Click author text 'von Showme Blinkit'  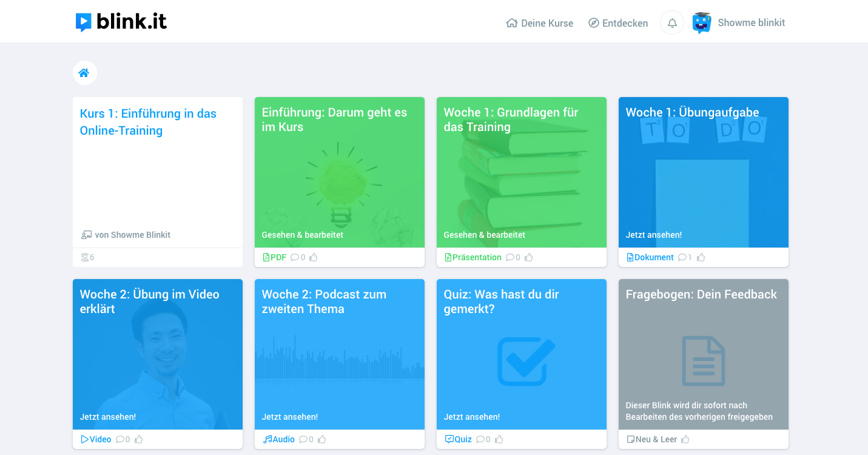tap(132, 235)
